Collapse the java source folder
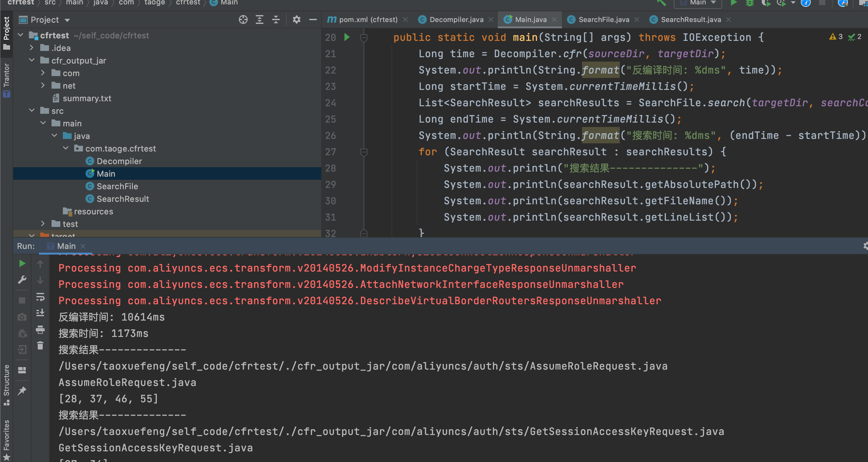Image resolution: width=868 pixels, height=462 pixels. (x=54, y=135)
